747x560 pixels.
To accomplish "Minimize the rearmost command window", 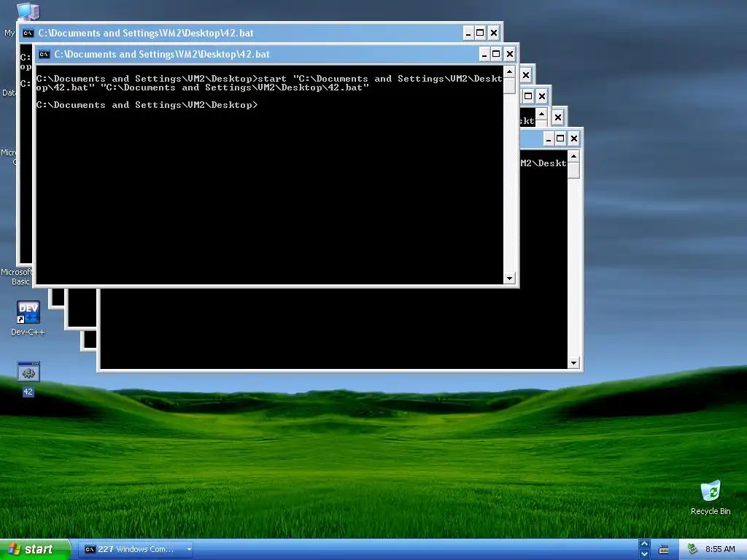I will pyautogui.click(x=549, y=139).
